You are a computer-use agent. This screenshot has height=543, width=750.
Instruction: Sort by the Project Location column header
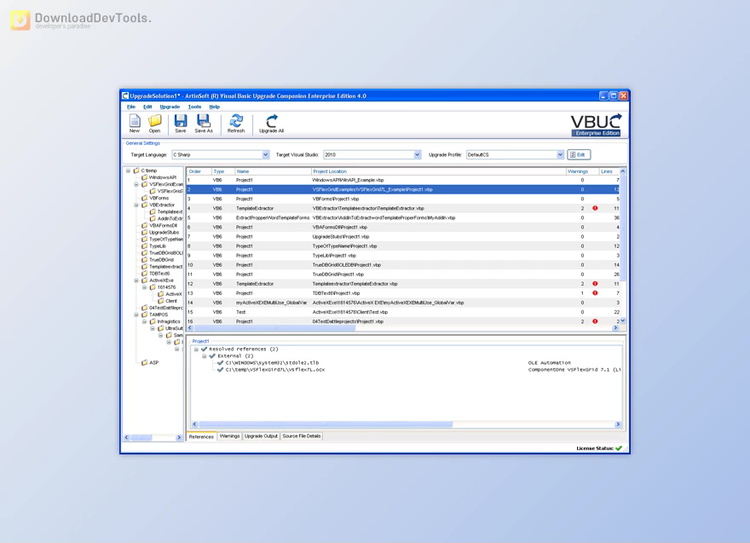pos(438,171)
